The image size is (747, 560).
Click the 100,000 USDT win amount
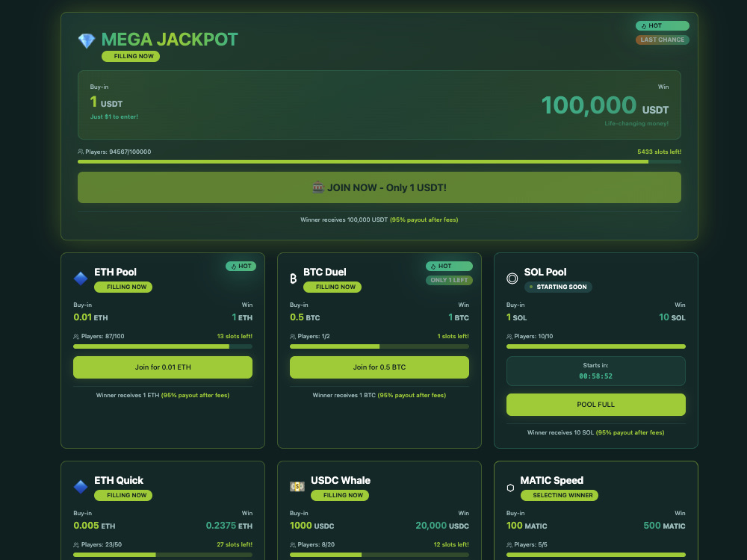604,105
